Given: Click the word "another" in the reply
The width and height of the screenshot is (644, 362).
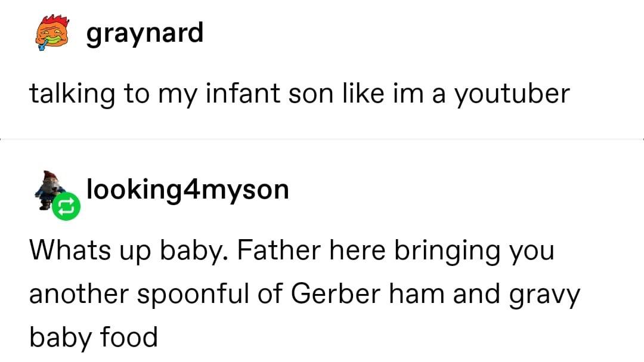Looking at the screenshot, I should (x=72, y=294).
